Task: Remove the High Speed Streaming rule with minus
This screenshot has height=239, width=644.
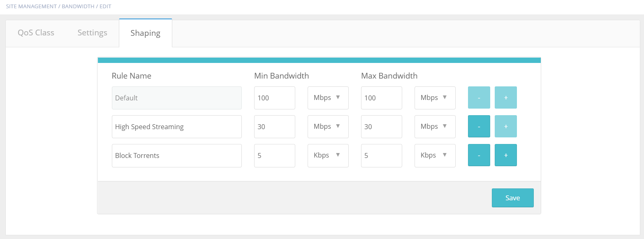Action: coord(479,126)
